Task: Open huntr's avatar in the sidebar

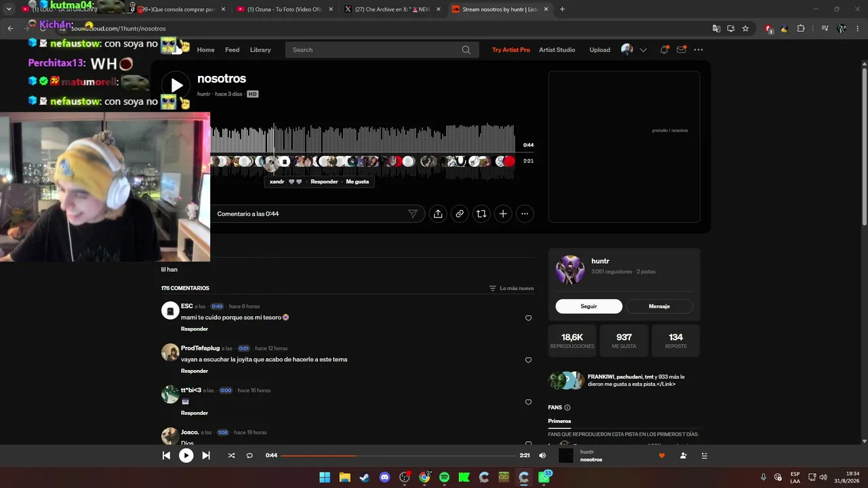Action: click(x=570, y=270)
